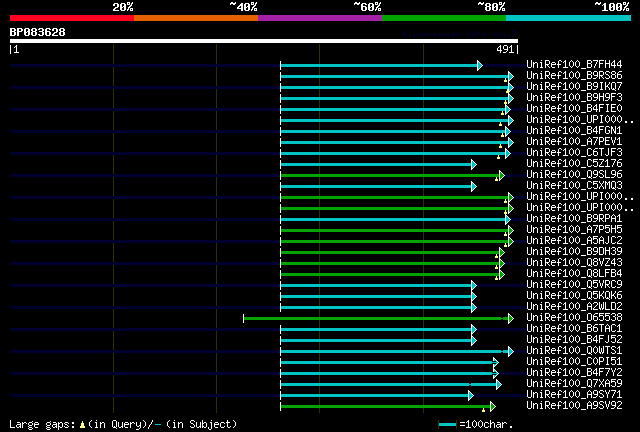The width and height of the screenshot is (640, 432).
Task: Open hit UniRef100_B9RS86 label
Action: (574, 76)
